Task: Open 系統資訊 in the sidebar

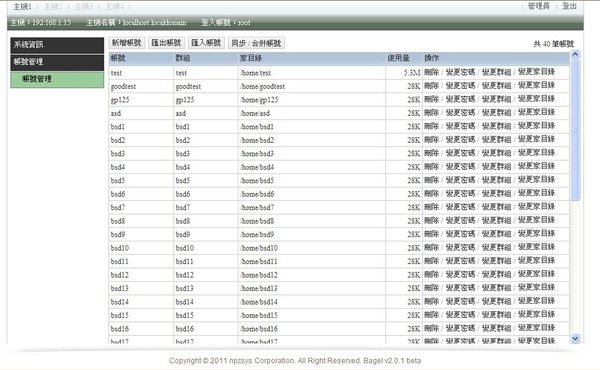Action: coord(57,45)
